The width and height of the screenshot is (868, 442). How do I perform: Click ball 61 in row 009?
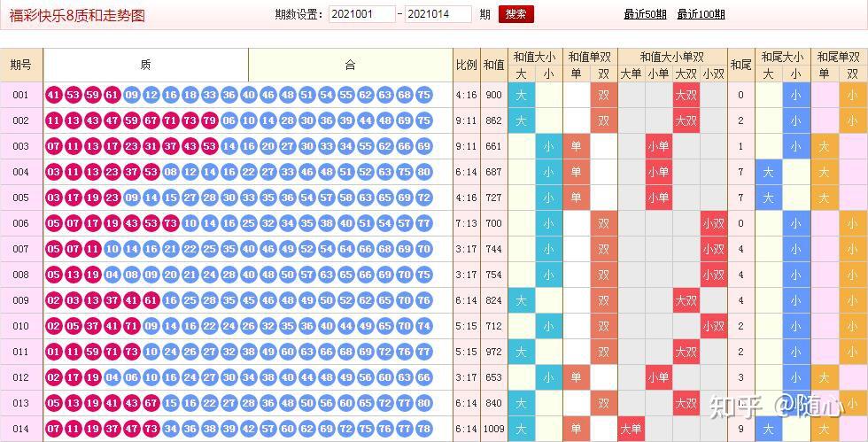(151, 300)
